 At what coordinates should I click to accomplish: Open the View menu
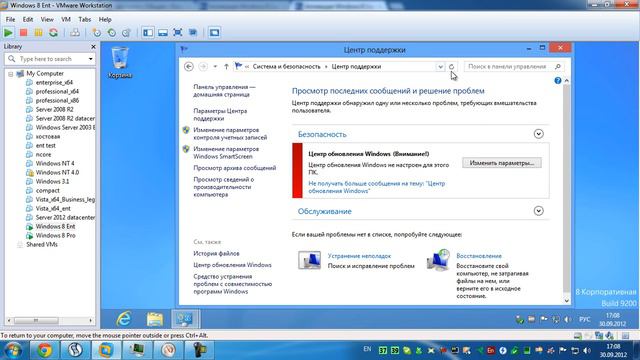coord(47,19)
